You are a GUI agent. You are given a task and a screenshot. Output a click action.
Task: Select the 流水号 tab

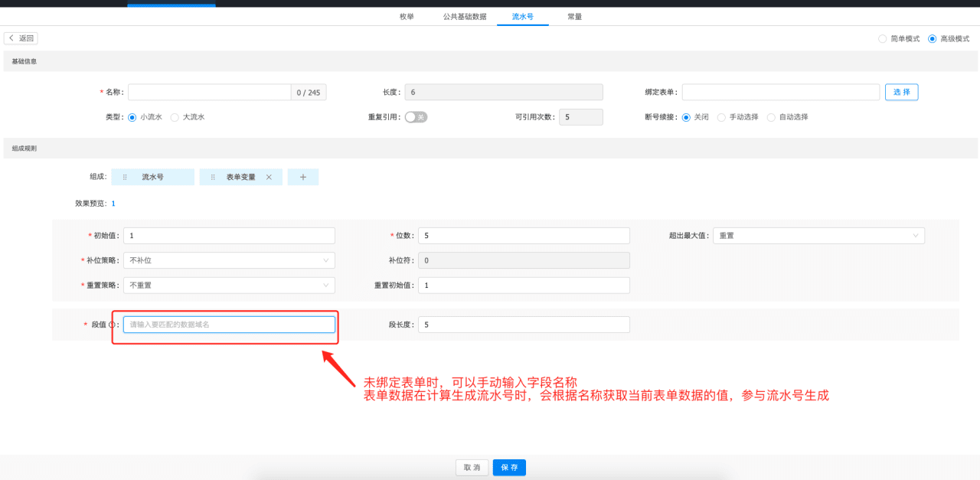[x=523, y=16]
